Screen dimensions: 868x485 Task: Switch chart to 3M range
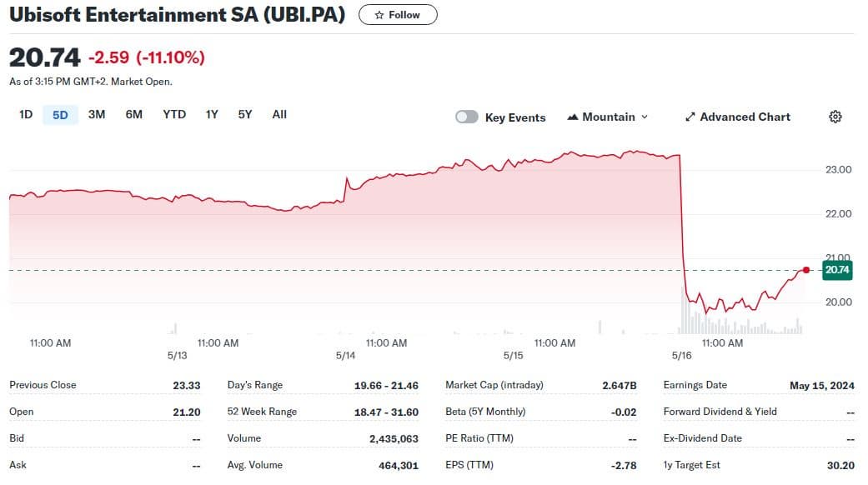tap(97, 114)
